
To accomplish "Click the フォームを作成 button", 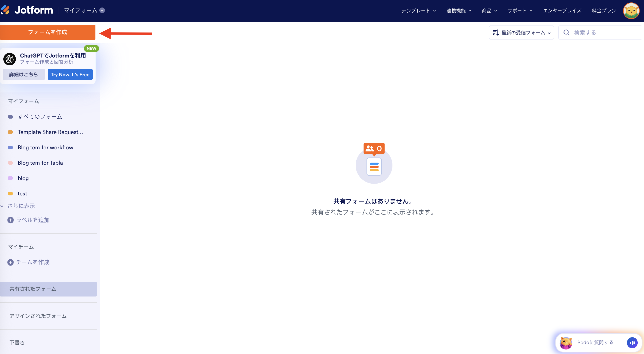I will [48, 32].
